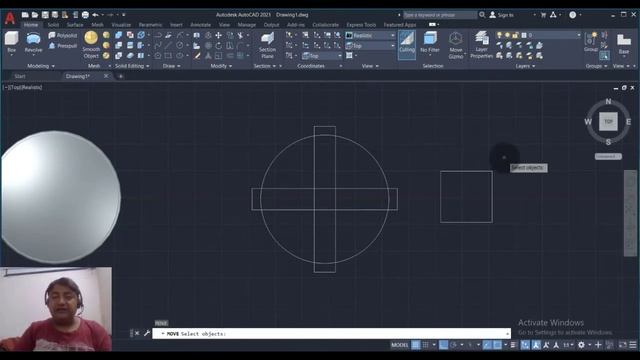Toggle layer lock icon in layer dropdown

coord(516,36)
